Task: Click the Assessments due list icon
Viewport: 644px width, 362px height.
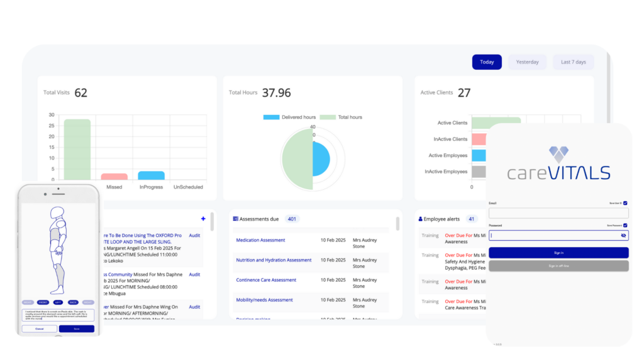Action: (235, 219)
